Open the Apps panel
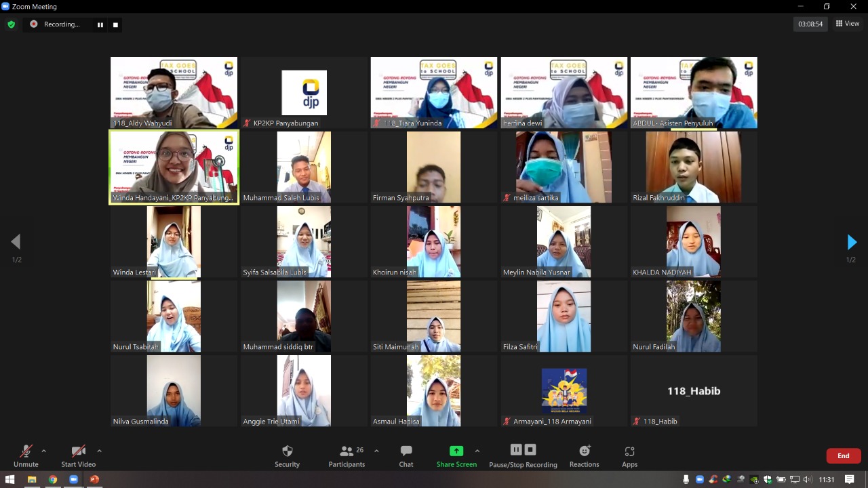 [629, 455]
